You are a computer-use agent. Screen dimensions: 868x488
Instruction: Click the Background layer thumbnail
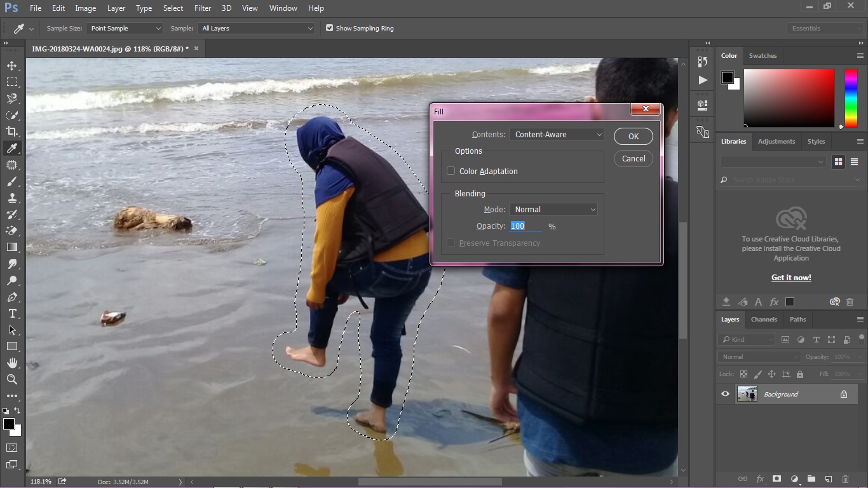pos(747,394)
